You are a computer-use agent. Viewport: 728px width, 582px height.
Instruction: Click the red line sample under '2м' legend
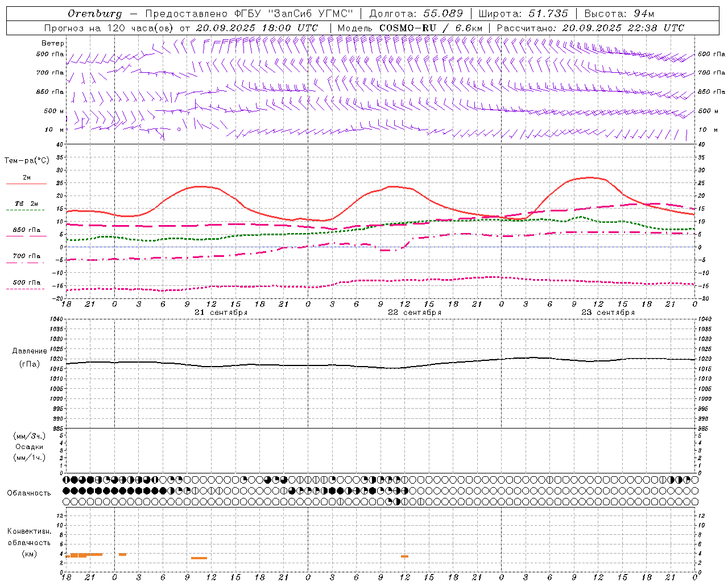point(26,184)
